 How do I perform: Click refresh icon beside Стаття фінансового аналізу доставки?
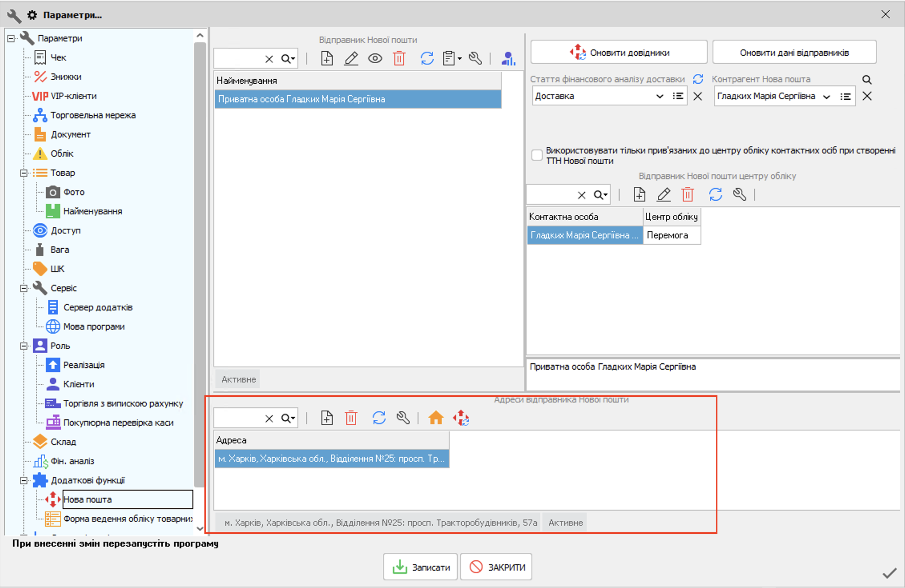point(698,79)
